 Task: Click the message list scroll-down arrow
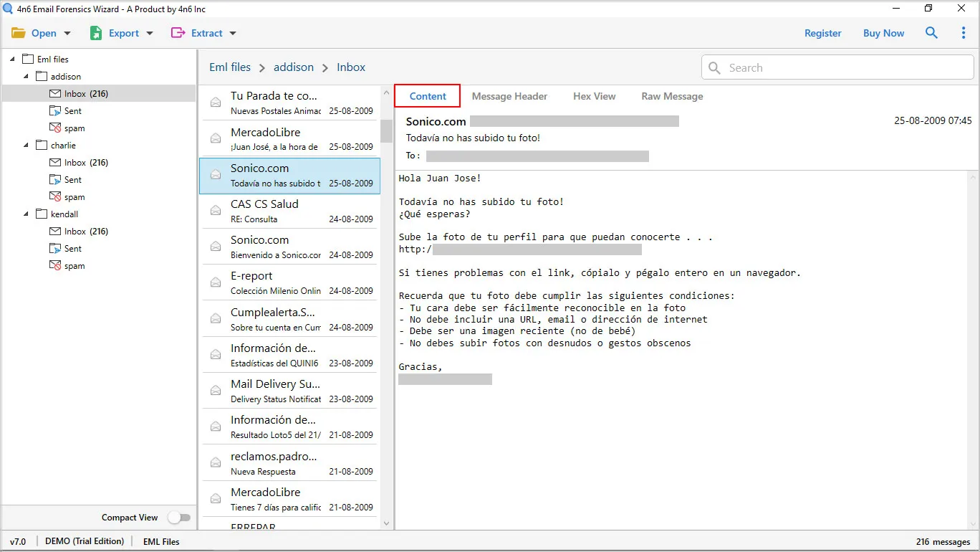386,524
